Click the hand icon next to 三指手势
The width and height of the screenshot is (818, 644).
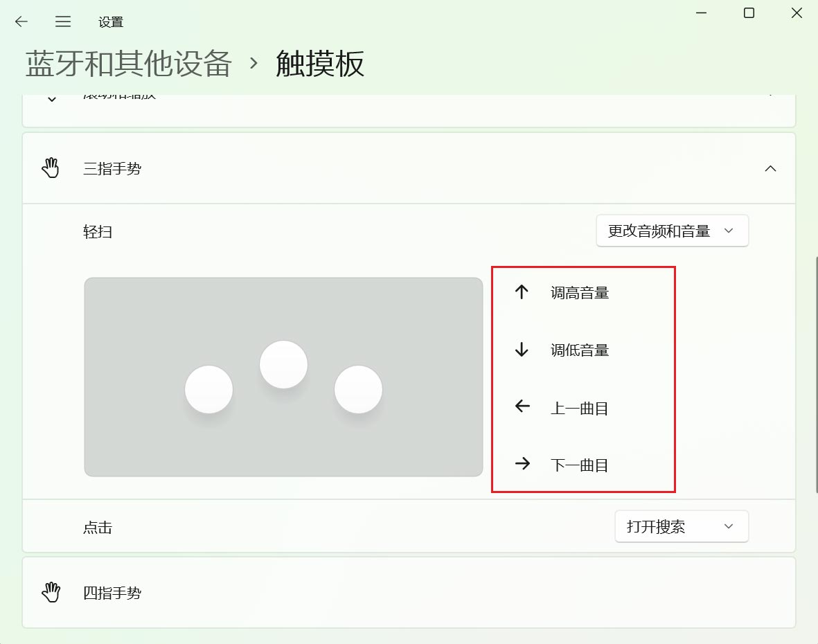pyautogui.click(x=51, y=168)
